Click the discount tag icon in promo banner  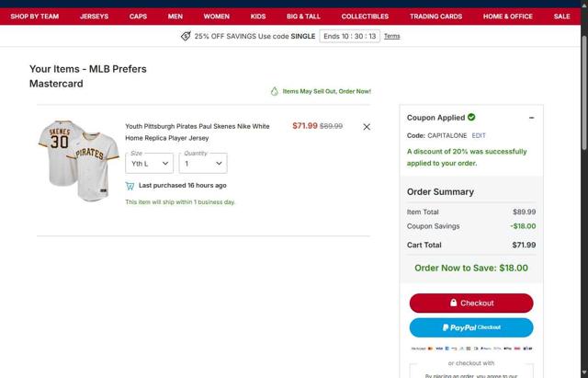tap(186, 36)
